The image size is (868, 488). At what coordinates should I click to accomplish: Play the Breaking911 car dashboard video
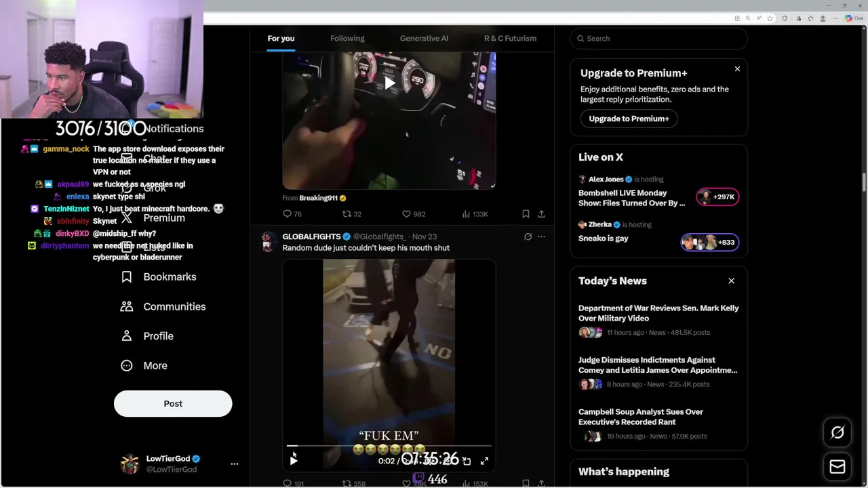pyautogui.click(x=389, y=83)
